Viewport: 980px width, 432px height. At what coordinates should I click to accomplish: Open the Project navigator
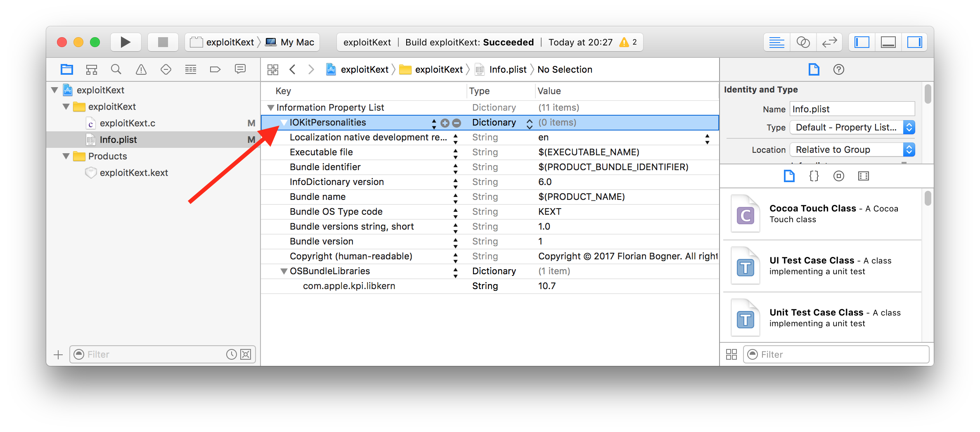click(67, 69)
